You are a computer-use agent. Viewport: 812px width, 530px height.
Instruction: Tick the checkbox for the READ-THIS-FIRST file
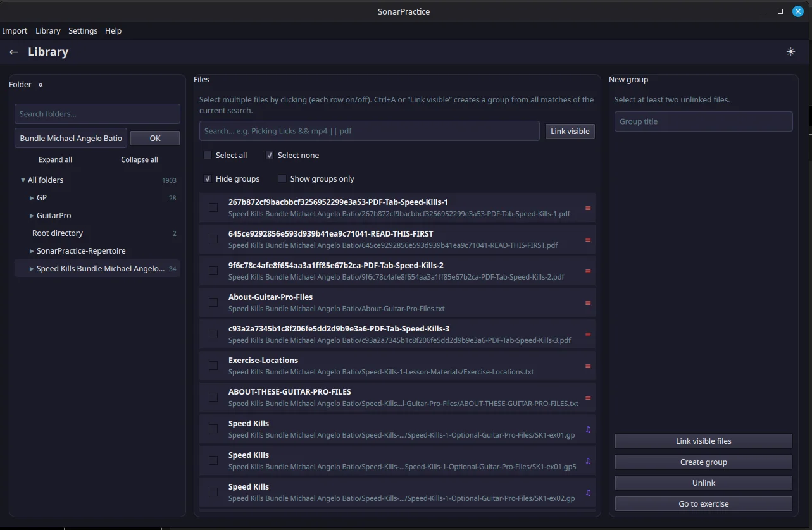click(213, 239)
